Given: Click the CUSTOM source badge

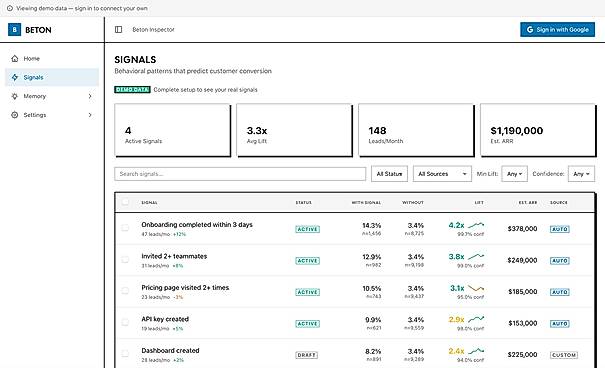Looking at the screenshot, I should pos(564,355).
